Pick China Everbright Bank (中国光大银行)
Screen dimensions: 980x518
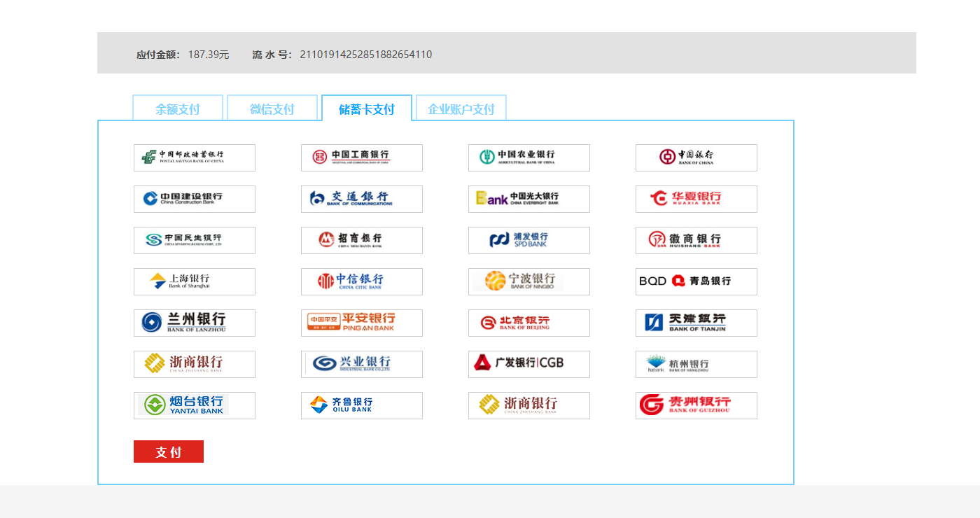(x=528, y=199)
